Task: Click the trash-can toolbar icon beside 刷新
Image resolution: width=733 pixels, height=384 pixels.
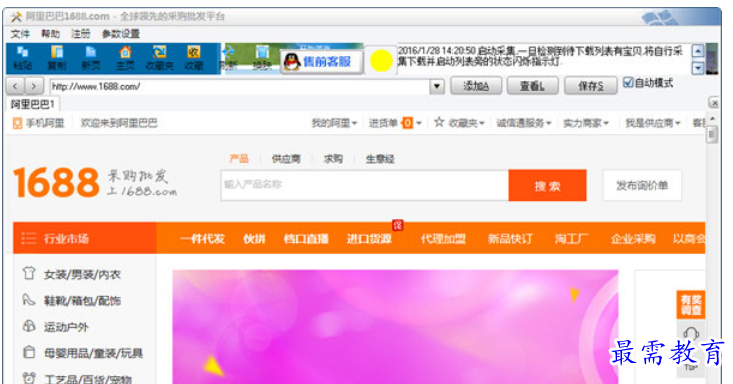Action: pyautogui.click(x=262, y=58)
